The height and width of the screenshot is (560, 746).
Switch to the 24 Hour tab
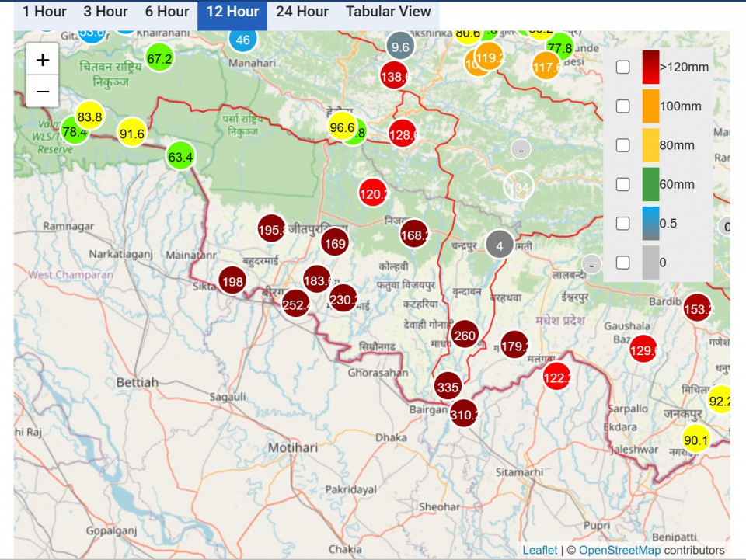pyautogui.click(x=302, y=12)
